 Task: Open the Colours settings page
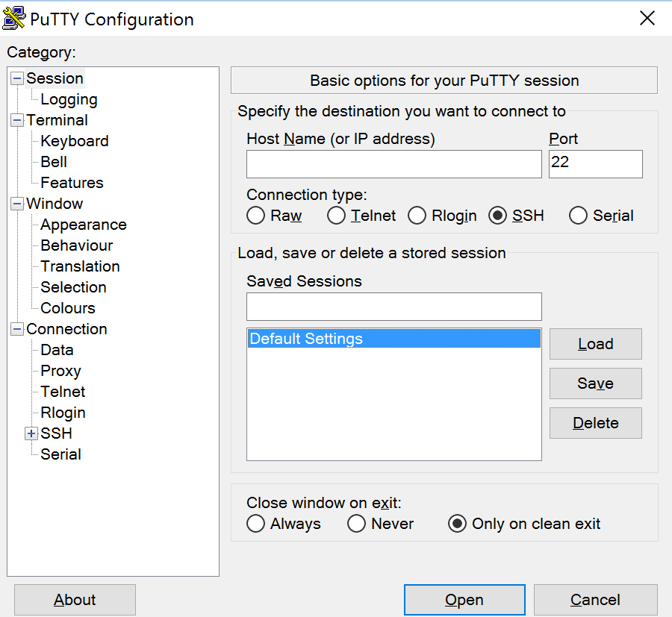(x=67, y=308)
